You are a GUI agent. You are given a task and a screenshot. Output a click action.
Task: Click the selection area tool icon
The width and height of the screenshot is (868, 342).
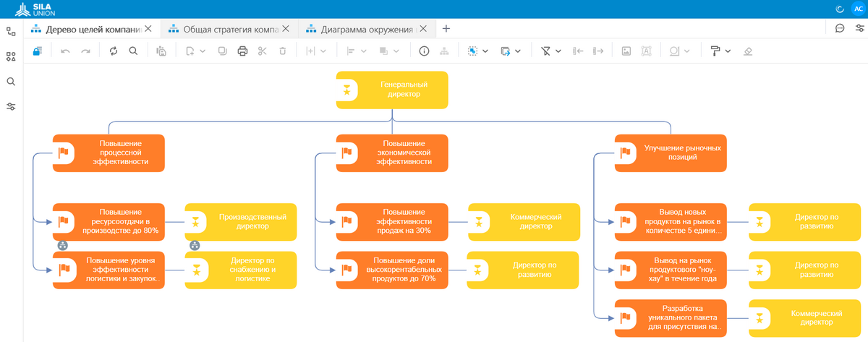(472, 51)
